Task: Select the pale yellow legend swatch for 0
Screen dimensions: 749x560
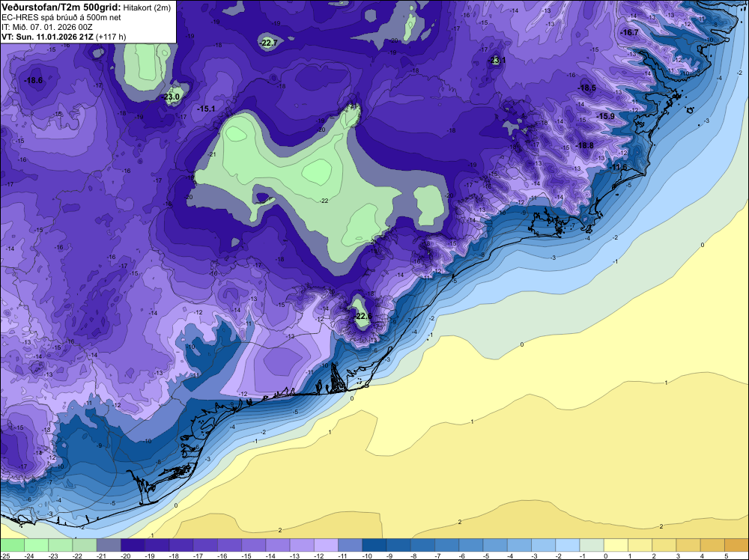Action: coord(616,545)
